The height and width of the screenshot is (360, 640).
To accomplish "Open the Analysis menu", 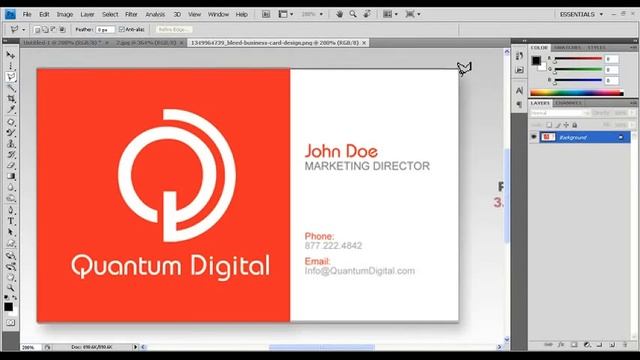I will (x=155, y=14).
